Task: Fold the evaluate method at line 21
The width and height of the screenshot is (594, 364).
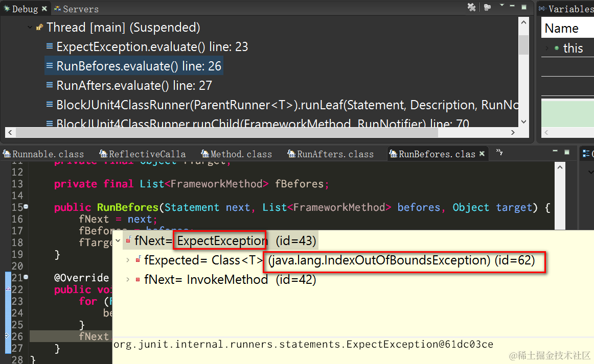Action: [x=26, y=277]
